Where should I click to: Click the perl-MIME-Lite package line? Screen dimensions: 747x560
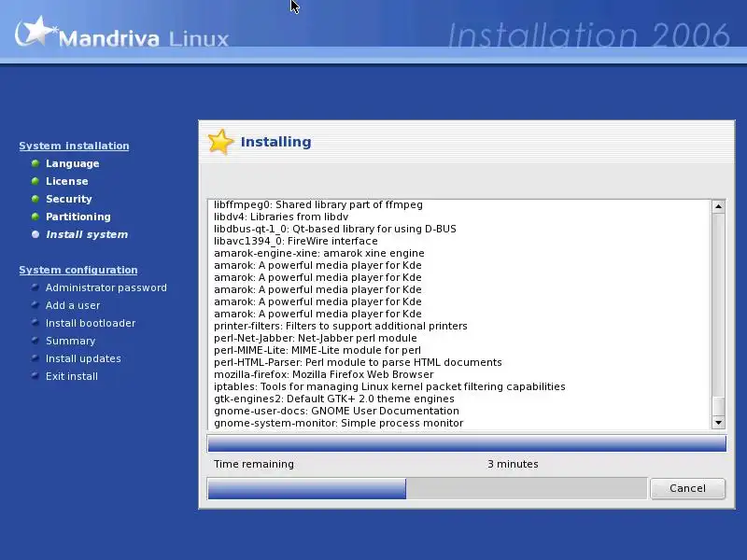pos(317,351)
